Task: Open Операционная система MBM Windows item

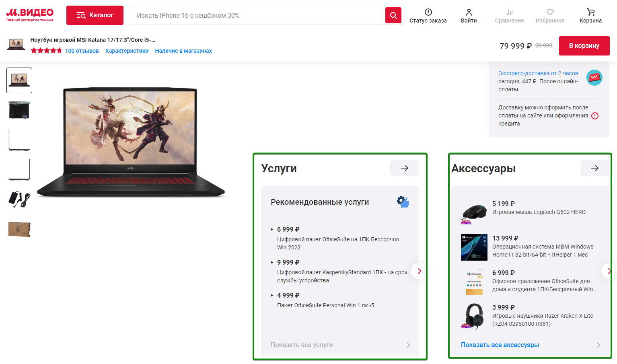Action: click(x=543, y=251)
